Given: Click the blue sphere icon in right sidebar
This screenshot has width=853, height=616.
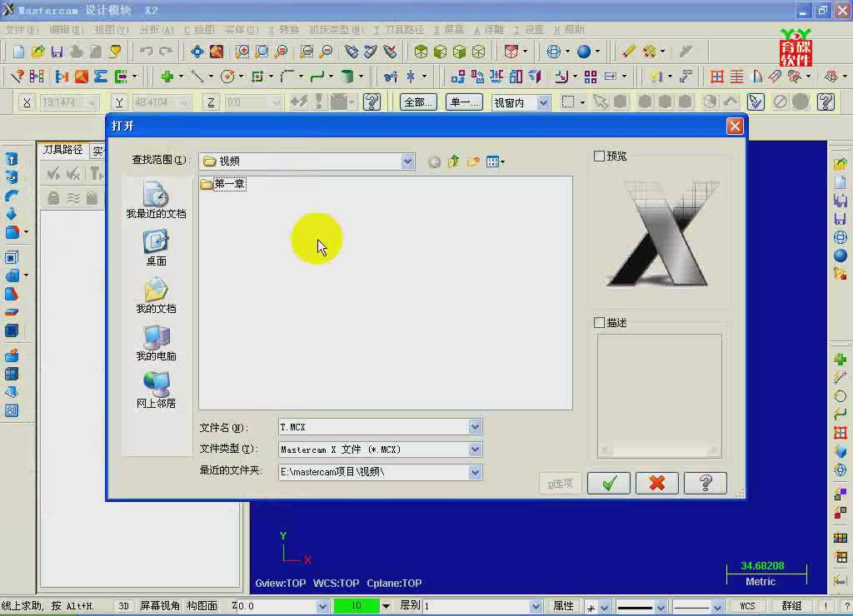Looking at the screenshot, I should coord(841,256).
